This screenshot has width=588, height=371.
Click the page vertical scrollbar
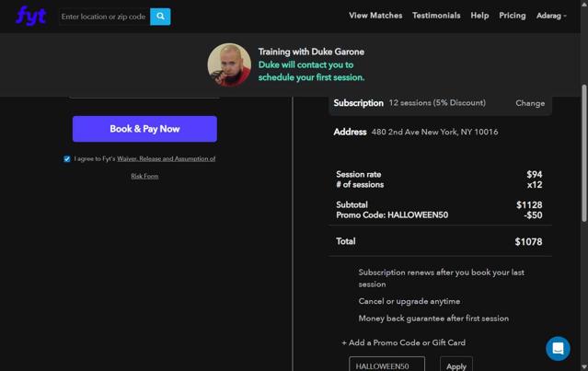tap(584, 154)
